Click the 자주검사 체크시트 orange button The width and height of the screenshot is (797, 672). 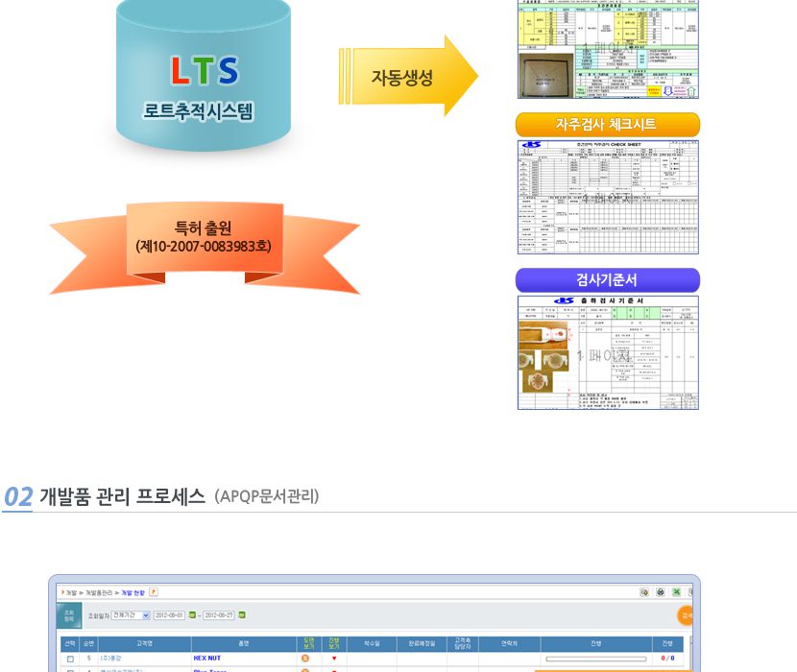point(607,125)
